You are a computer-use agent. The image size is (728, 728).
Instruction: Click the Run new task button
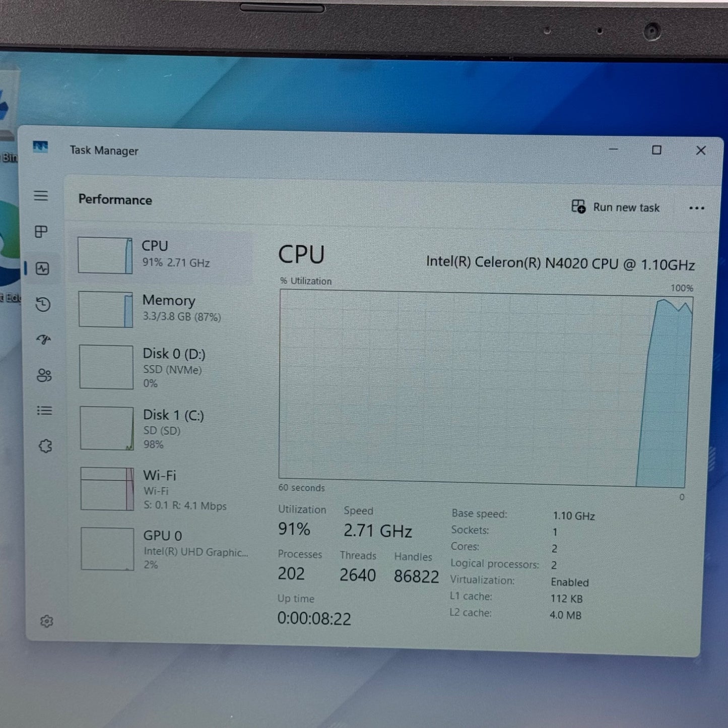pyautogui.click(x=616, y=207)
